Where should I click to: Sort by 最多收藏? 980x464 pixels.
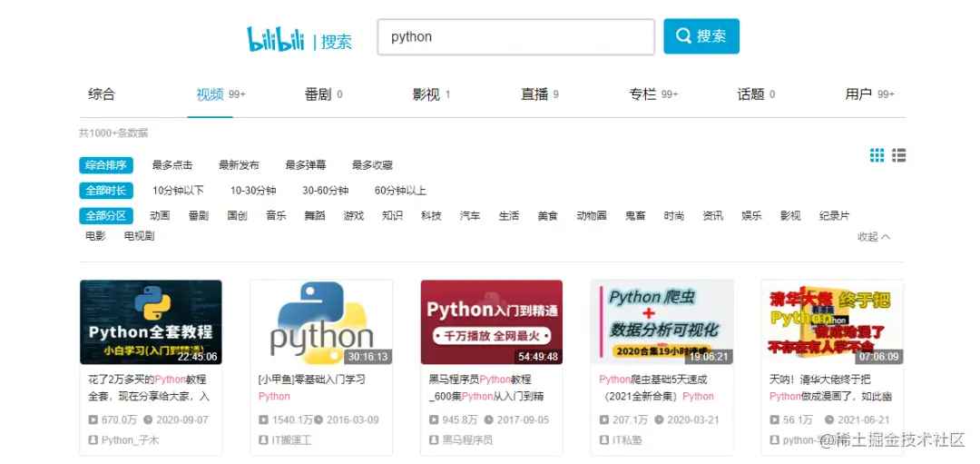tap(373, 165)
